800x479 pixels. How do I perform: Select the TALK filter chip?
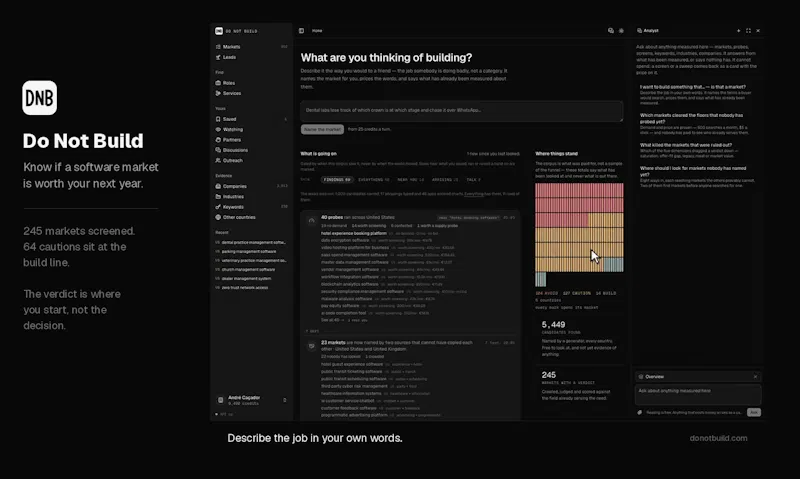pyautogui.click(x=473, y=180)
